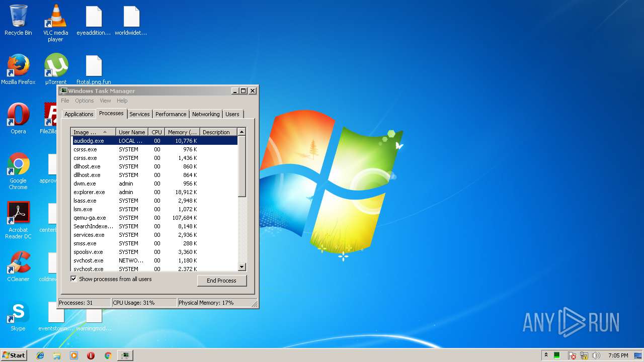This screenshot has height=362, width=644.
Task: Select Task Manager taskbar button
Action: (x=125, y=355)
